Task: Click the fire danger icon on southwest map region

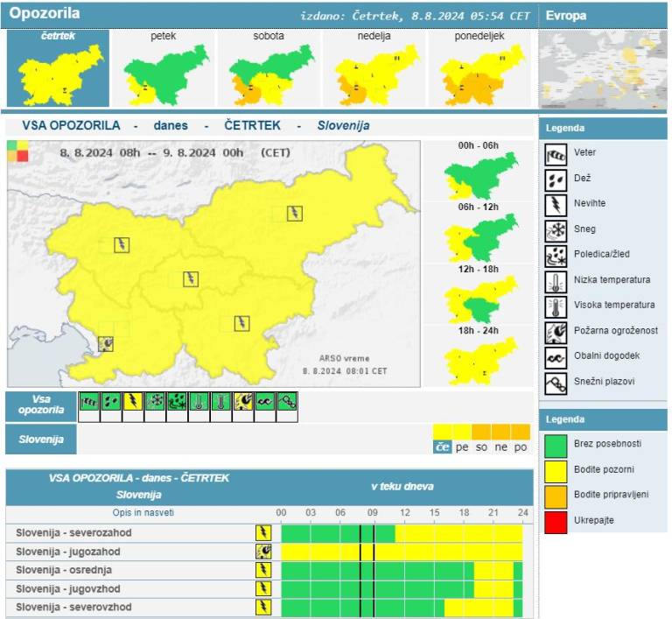Action: pyautogui.click(x=107, y=344)
